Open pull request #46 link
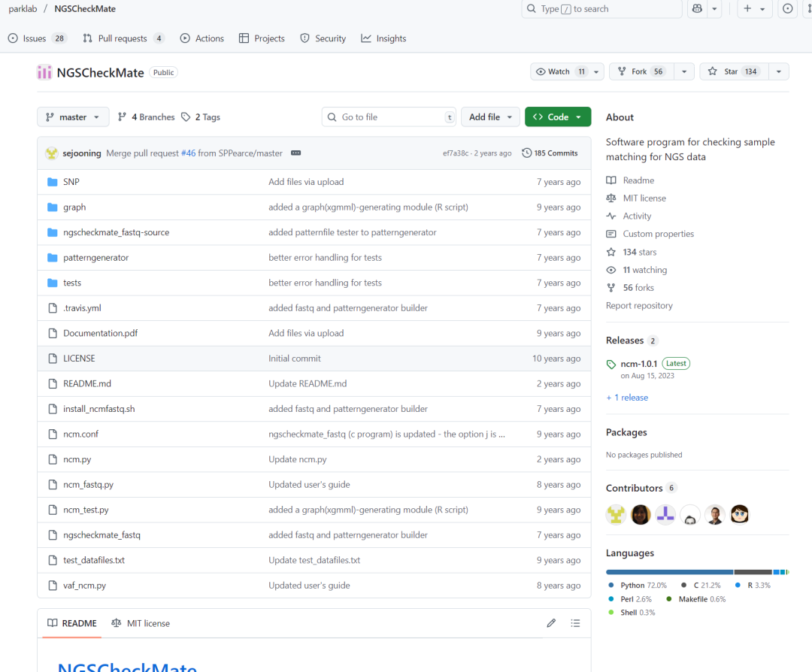Screen dimensions: 812x672 tap(189, 153)
